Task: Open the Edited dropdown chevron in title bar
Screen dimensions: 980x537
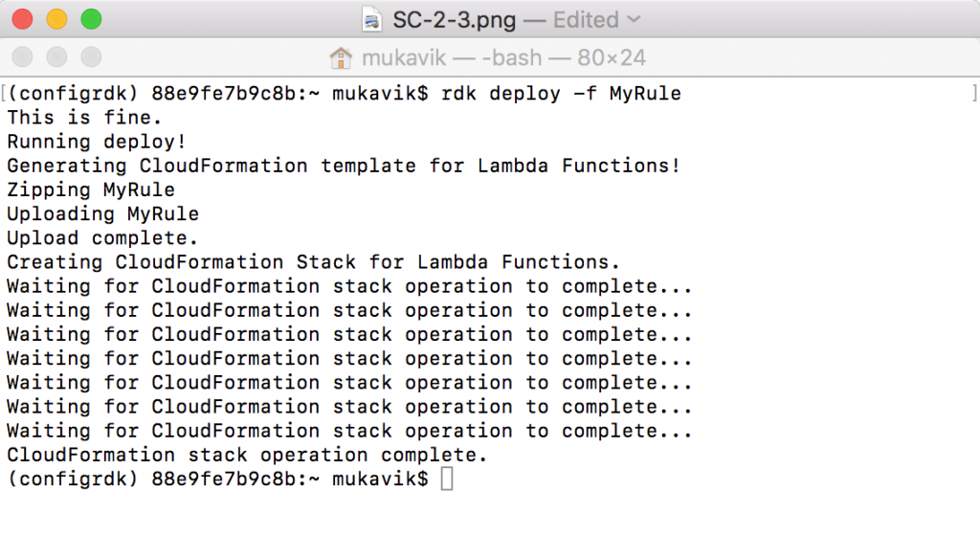Action: tap(634, 19)
